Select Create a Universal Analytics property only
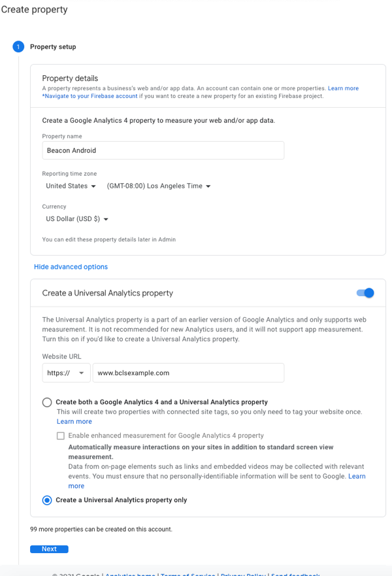 pos(47,500)
